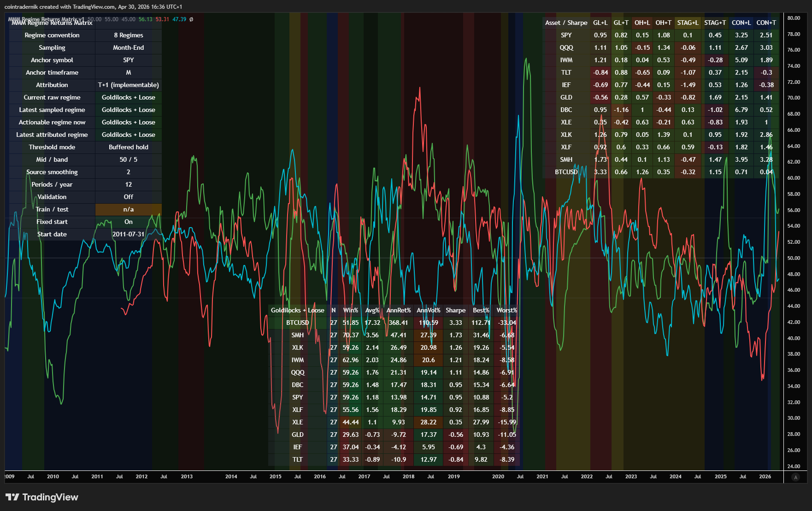Select the red 53.31 legend value

pos(162,19)
